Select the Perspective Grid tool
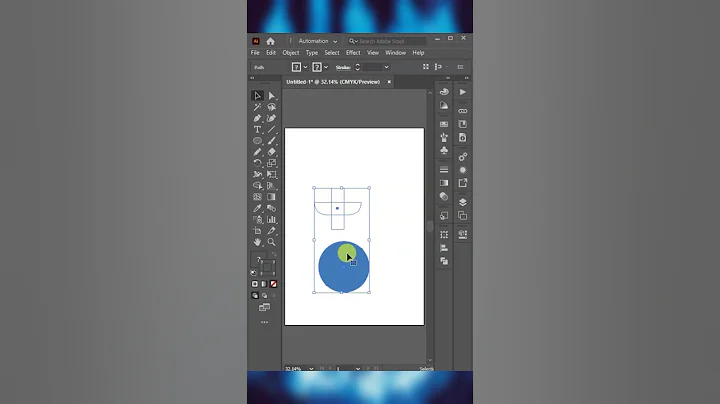Image resolution: width=720 pixels, height=404 pixels. (271, 186)
